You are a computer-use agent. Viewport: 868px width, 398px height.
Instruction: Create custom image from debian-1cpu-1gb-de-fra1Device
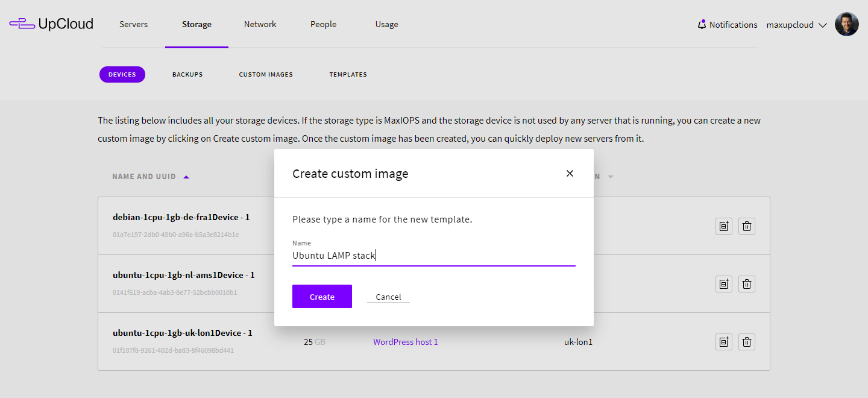click(723, 226)
